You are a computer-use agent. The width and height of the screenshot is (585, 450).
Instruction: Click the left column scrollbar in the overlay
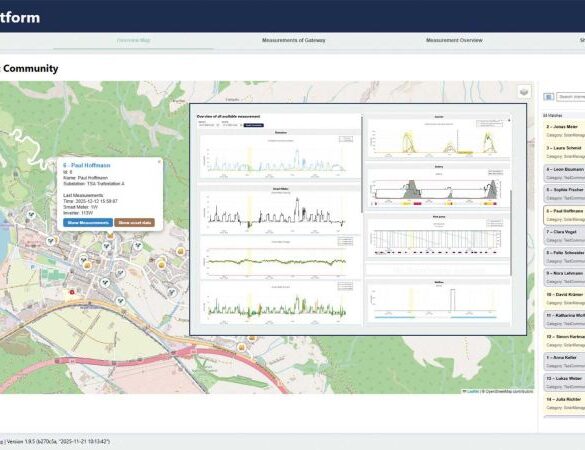click(x=362, y=165)
